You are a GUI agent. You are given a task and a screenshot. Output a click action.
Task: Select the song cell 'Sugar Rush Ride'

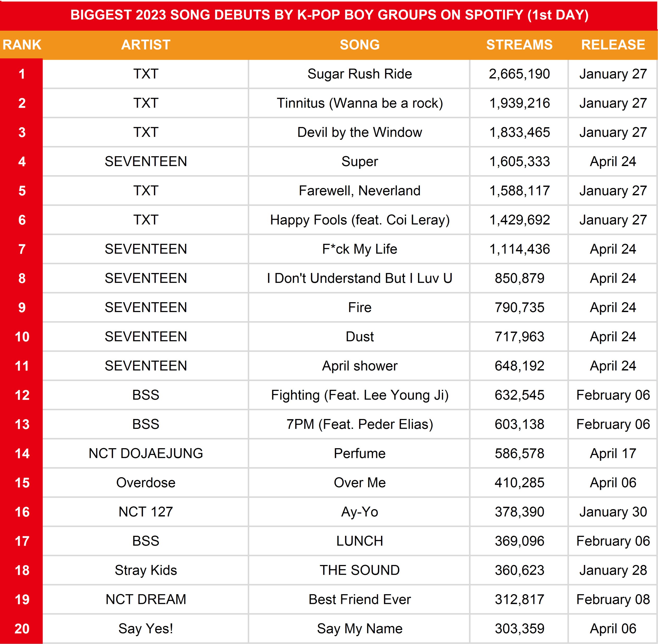360,74
